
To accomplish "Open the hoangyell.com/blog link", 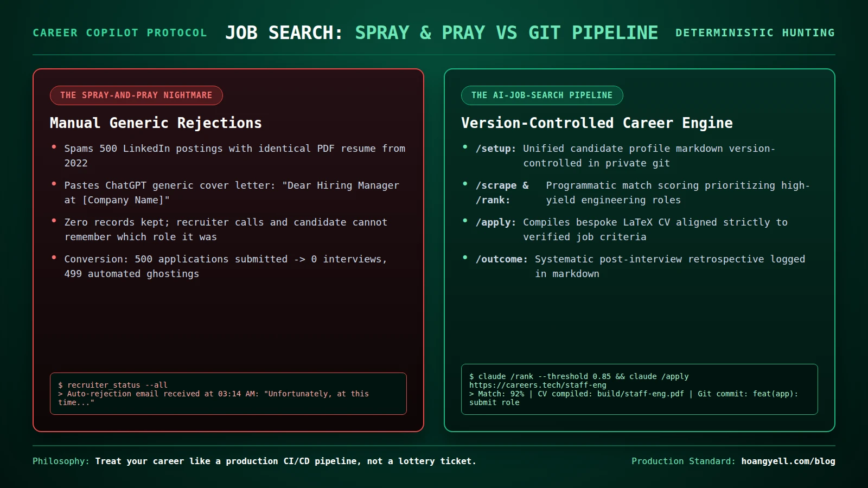I will [x=788, y=461].
